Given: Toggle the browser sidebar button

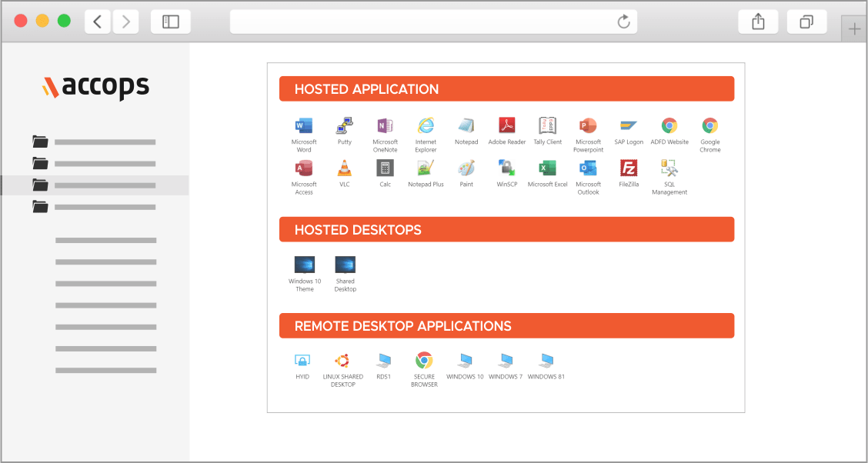Looking at the screenshot, I should pos(171,22).
